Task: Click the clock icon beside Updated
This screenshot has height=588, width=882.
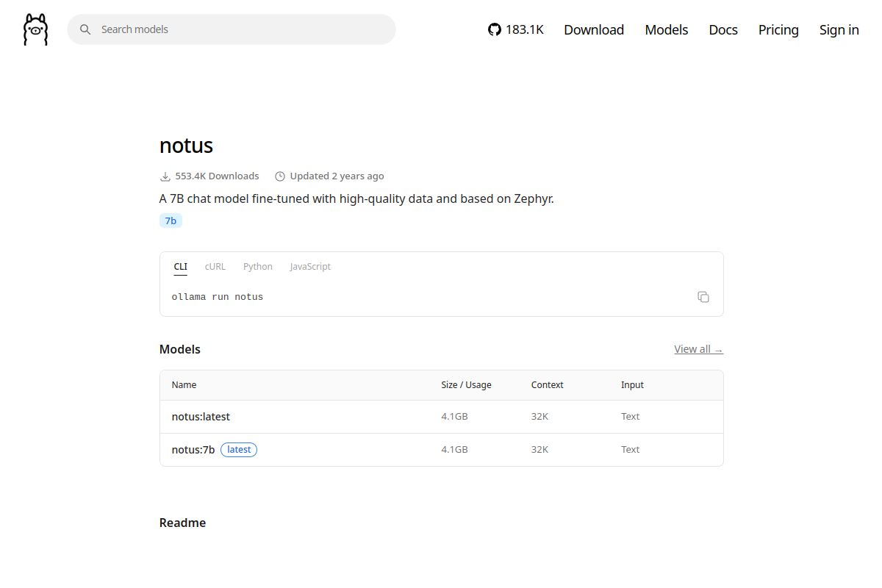Action: point(280,176)
